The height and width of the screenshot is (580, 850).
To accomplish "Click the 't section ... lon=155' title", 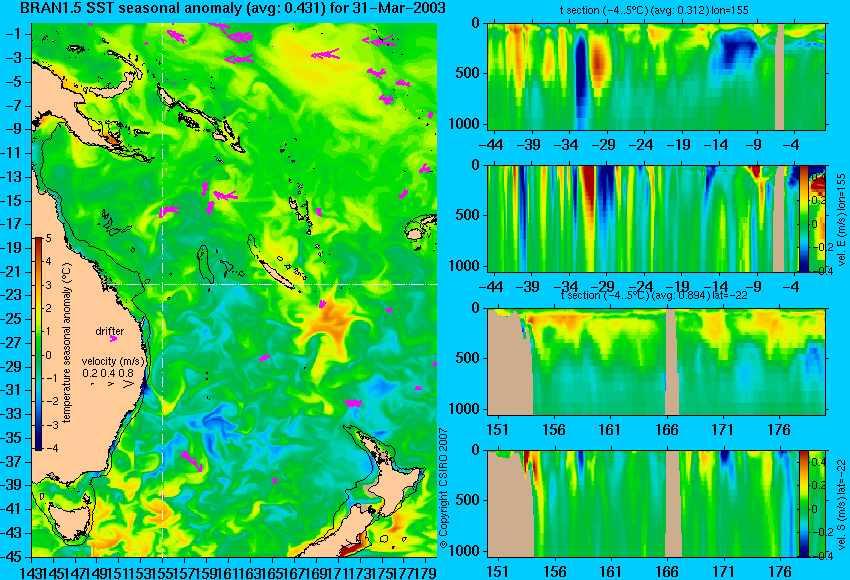I will pyautogui.click(x=654, y=10).
